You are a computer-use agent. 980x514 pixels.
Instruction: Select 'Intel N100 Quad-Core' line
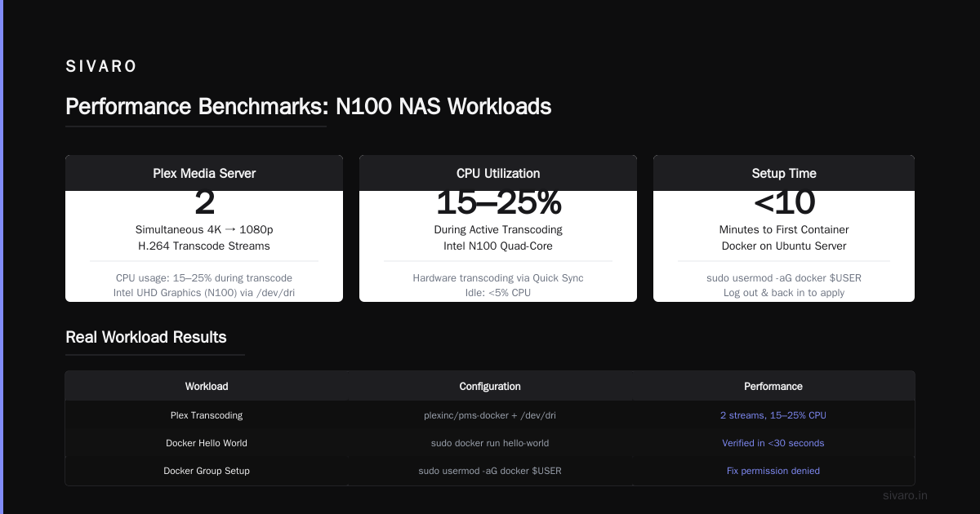pyautogui.click(x=498, y=246)
